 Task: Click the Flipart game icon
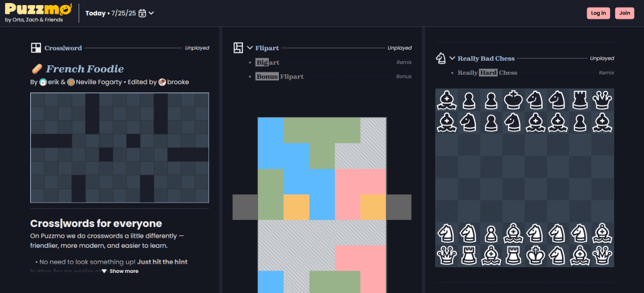point(238,48)
